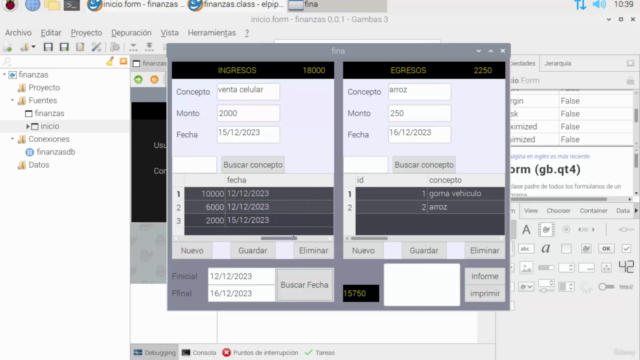Screen dimensions: 640x360
Task: Click the first save floppy icon in the toolbar
Action: [48, 47]
